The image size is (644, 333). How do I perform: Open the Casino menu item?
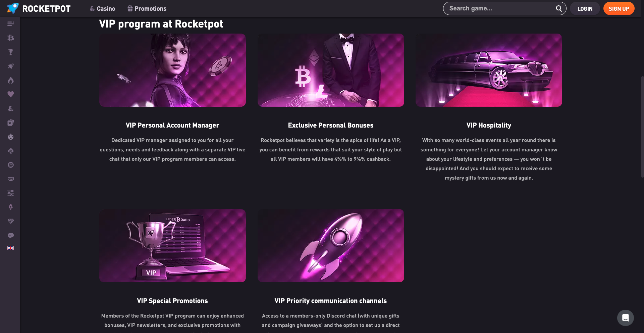pos(102,9)
